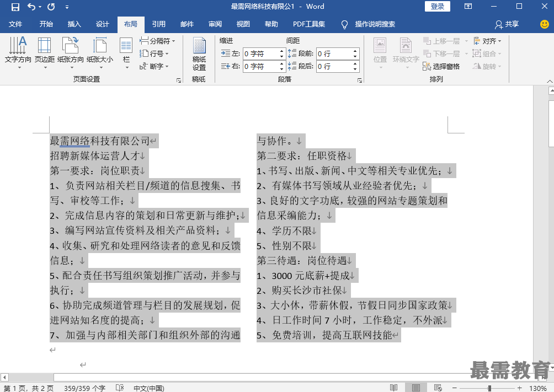Click zoom in plus button
This screenshot has height=392, width=554.
[x=519, y=388]
